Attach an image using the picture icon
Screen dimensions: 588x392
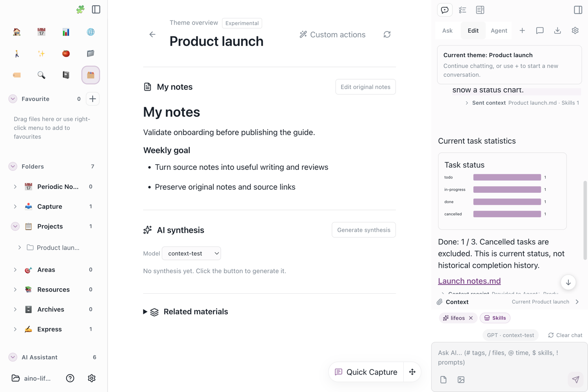[x=461, y=380]
